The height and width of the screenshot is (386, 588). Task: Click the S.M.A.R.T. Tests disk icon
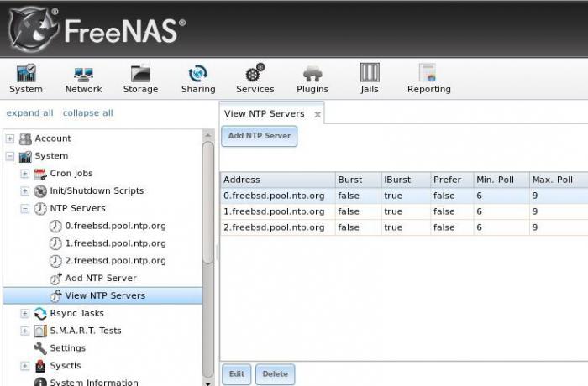[x=40, y=331]
